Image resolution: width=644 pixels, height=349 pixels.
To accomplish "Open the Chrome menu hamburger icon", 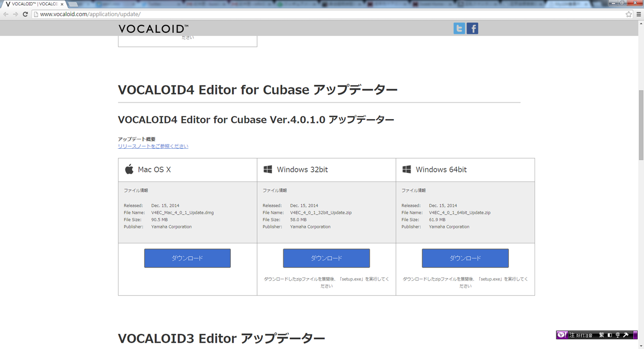I will click(638, 14).
